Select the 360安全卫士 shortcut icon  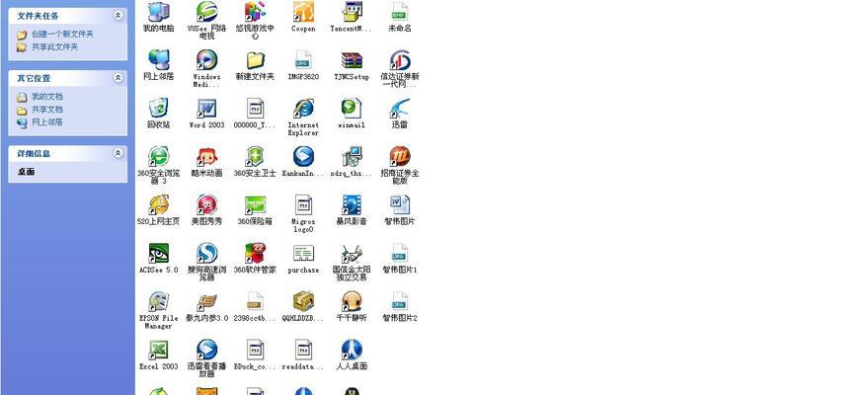(255, 157)
